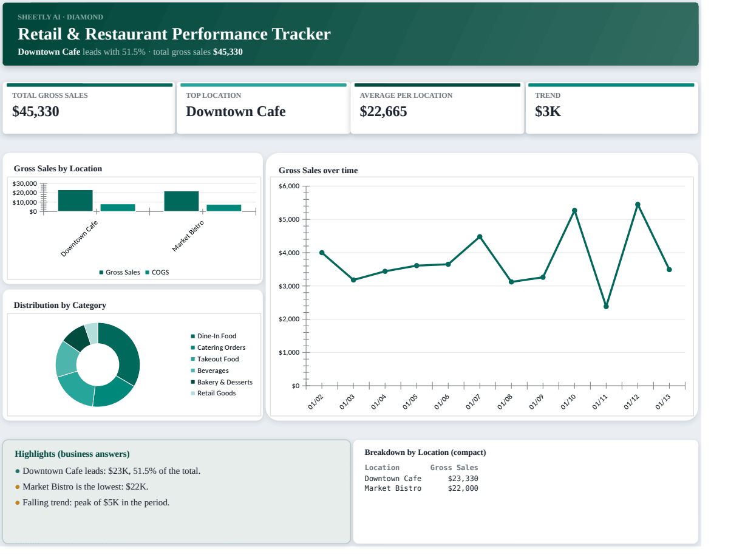Click the Trend card value $3K
This screenshot has width=745, height=560.
tap(548, 112)
